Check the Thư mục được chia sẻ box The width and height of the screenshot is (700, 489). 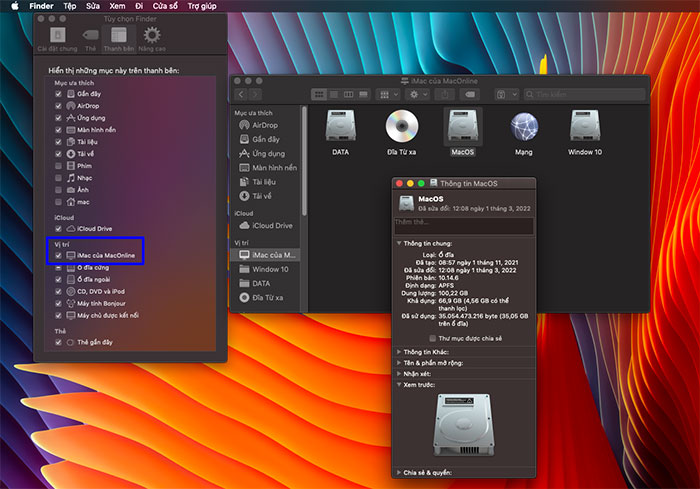pyautogui.click(x=432, y=338)
